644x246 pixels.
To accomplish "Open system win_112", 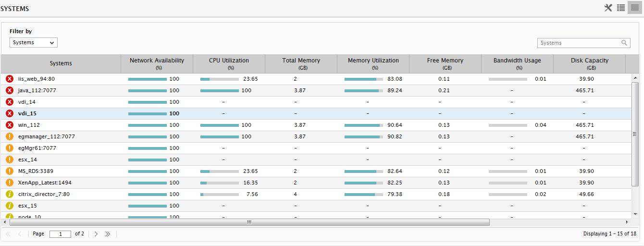I will (x=29, y=125).
